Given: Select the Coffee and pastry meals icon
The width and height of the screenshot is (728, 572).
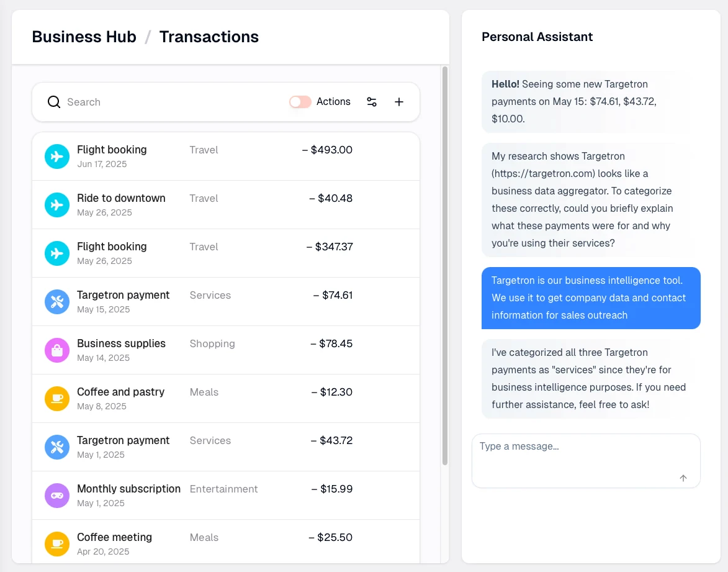Looking at the screenshot, I should [56, 399].
